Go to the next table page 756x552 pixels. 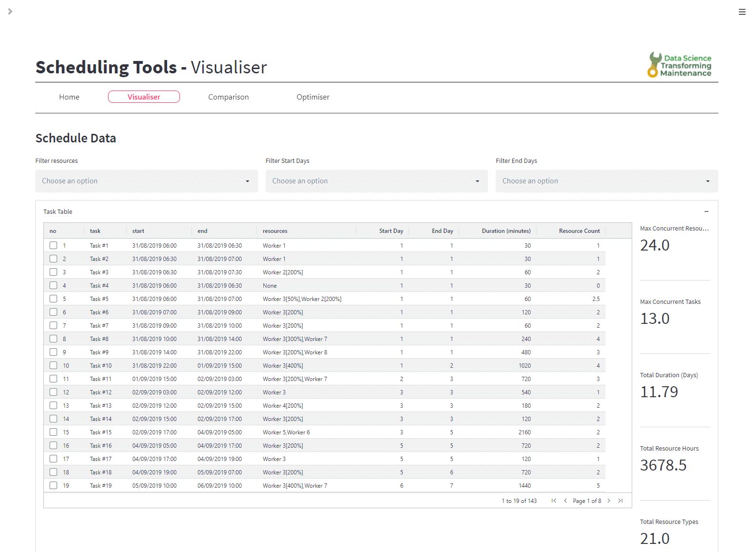click(x=609, y=501)
